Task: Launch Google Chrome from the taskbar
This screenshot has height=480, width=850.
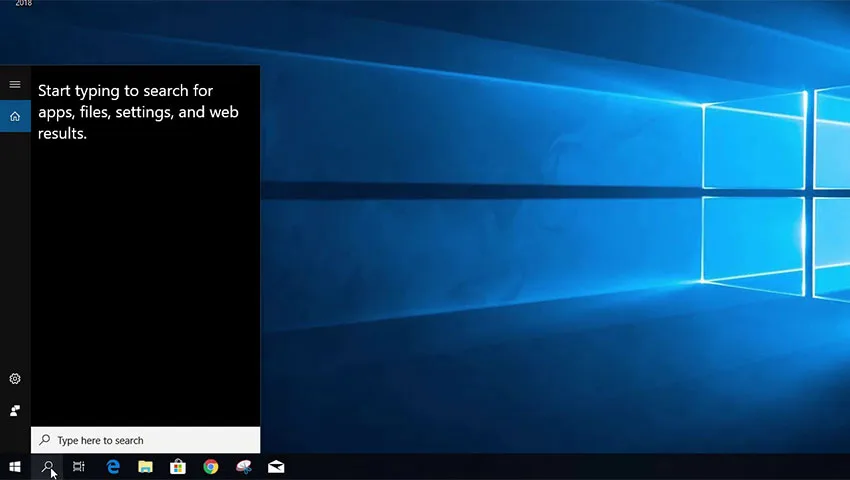Action: (211, 466)
